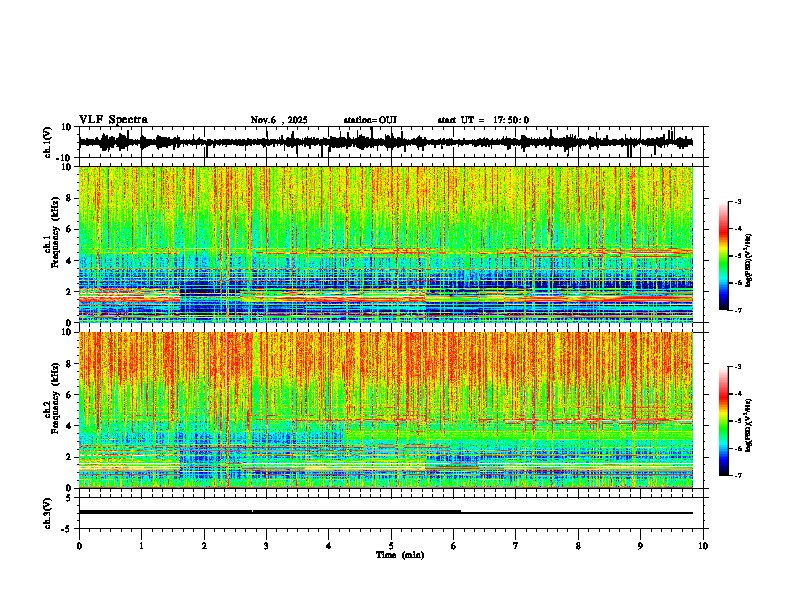
Task: Click the "10" tick on the time axis
Action: (x=703, y=546)
